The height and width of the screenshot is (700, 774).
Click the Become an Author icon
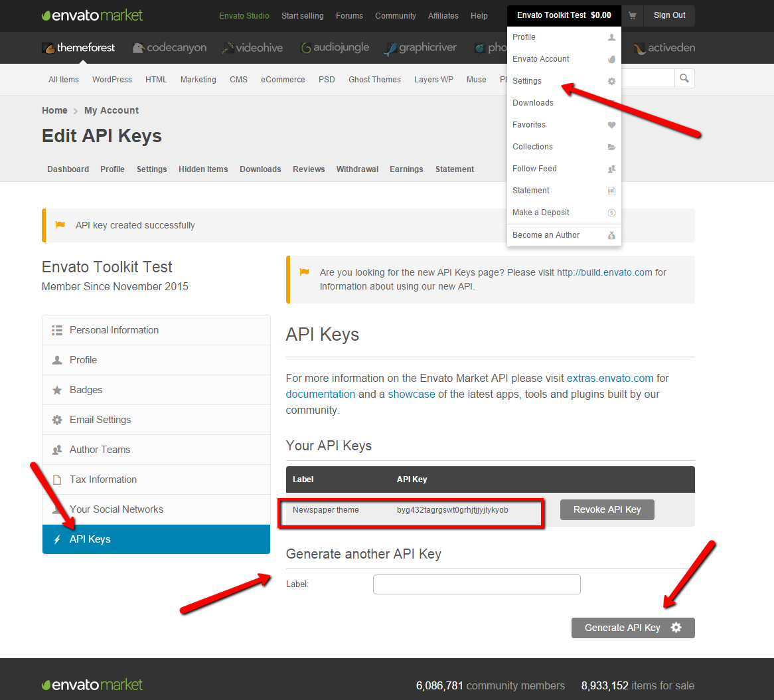611,236
